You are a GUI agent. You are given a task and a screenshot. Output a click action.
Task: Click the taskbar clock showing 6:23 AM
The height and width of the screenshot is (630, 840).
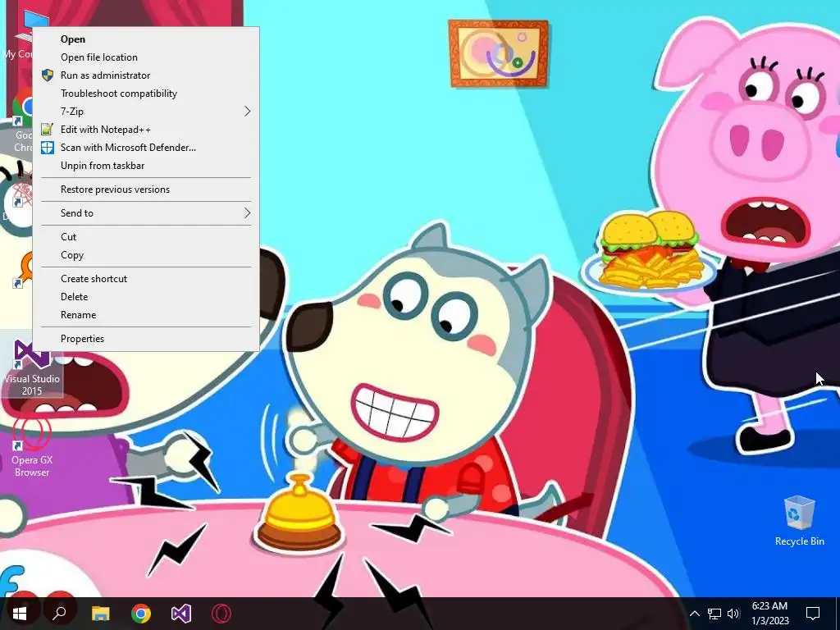[769, 614]
